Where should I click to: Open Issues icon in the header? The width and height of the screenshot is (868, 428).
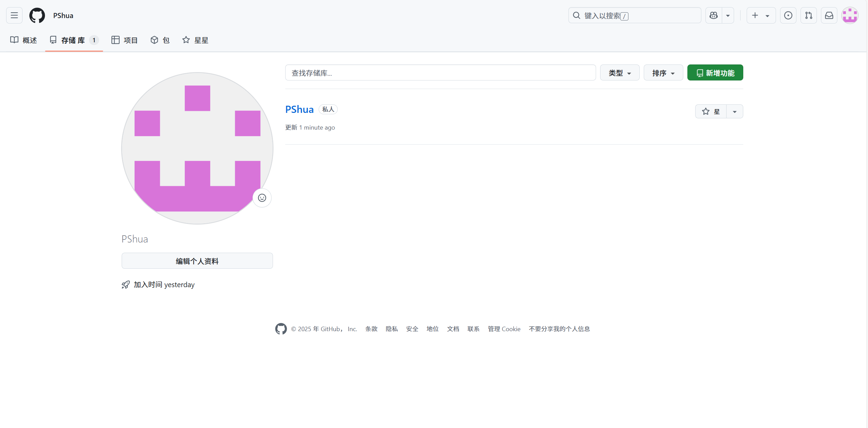788,15
